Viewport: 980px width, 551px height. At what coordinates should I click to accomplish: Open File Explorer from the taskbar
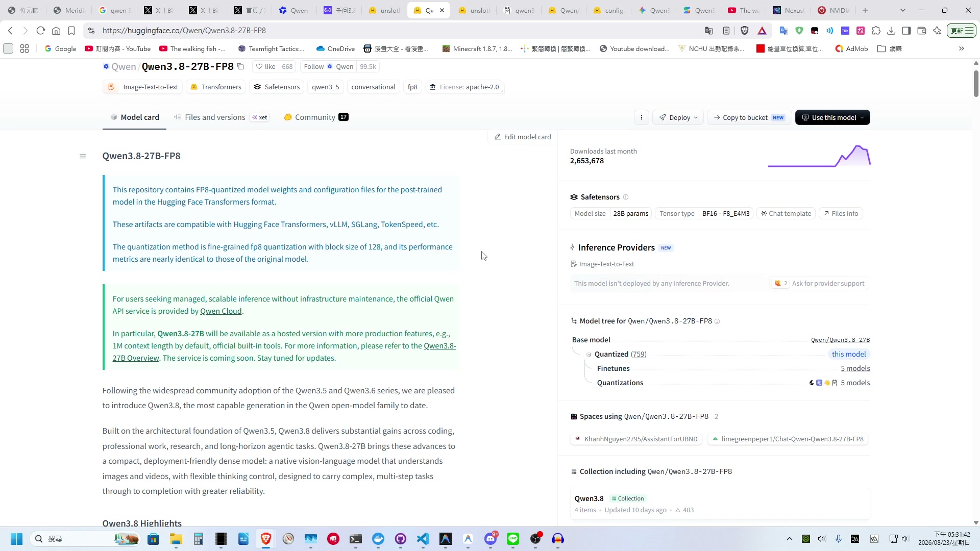(176, 539)
